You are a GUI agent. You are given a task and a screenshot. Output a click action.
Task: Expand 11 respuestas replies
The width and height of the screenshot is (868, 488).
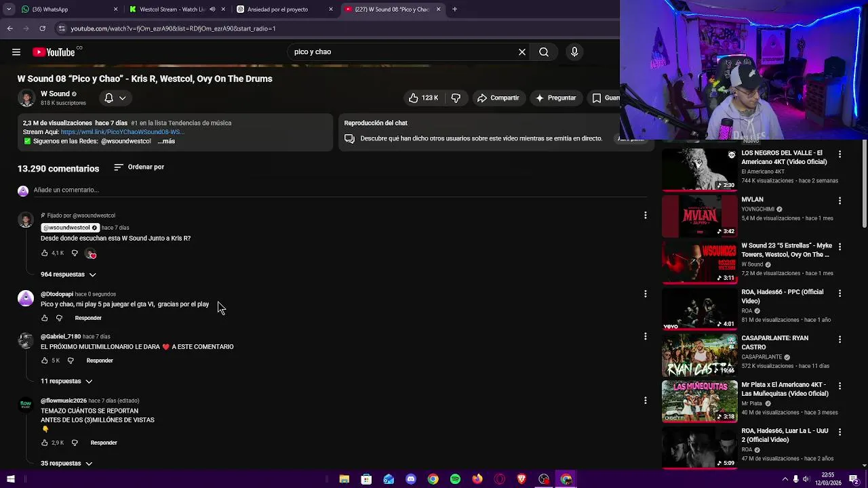pyautogui.click(x=66, y=381)
